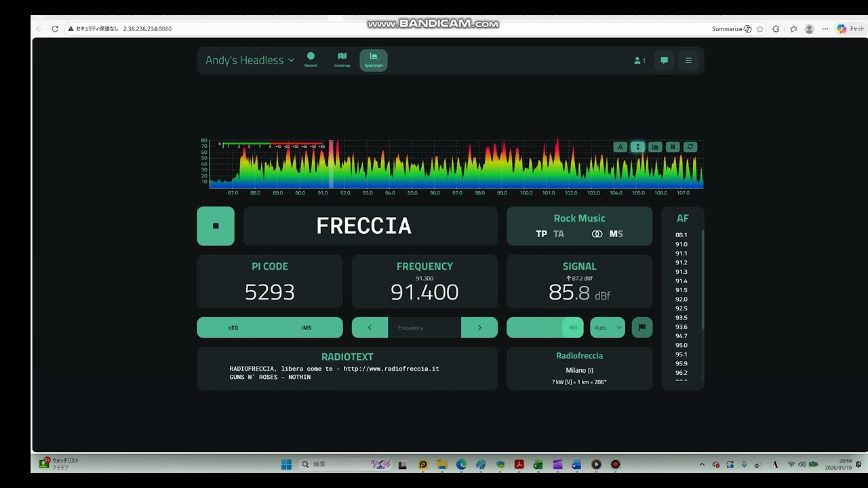The image size is (868, 488).
Task: Select alternative frequency 88.1
Action: (x=681, y=235)
